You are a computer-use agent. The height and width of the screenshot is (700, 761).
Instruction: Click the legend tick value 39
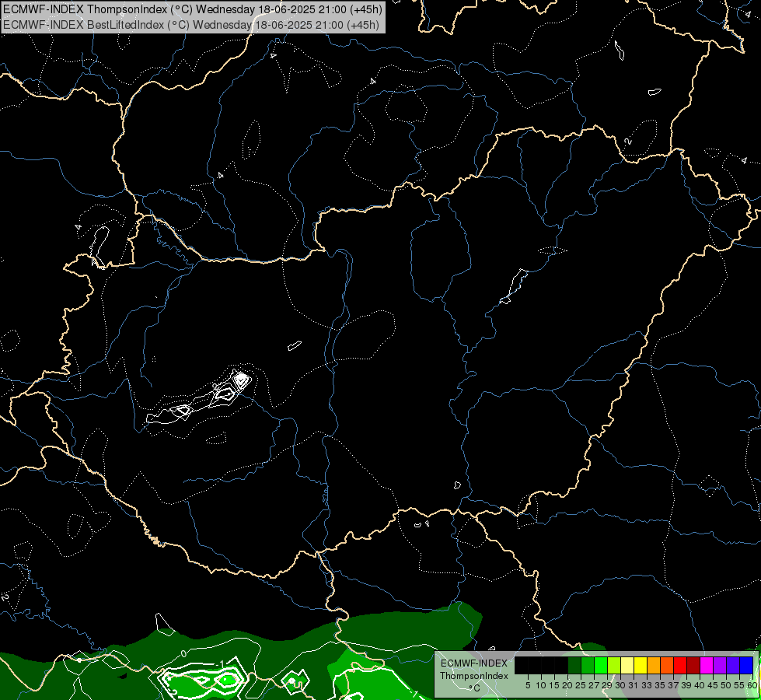(x=686, y=685)
